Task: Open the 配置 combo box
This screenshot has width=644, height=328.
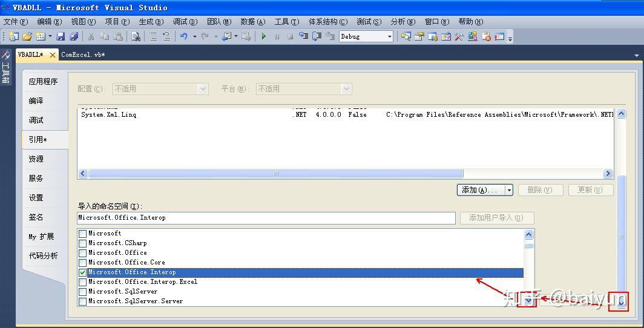Action: (160, 89)
